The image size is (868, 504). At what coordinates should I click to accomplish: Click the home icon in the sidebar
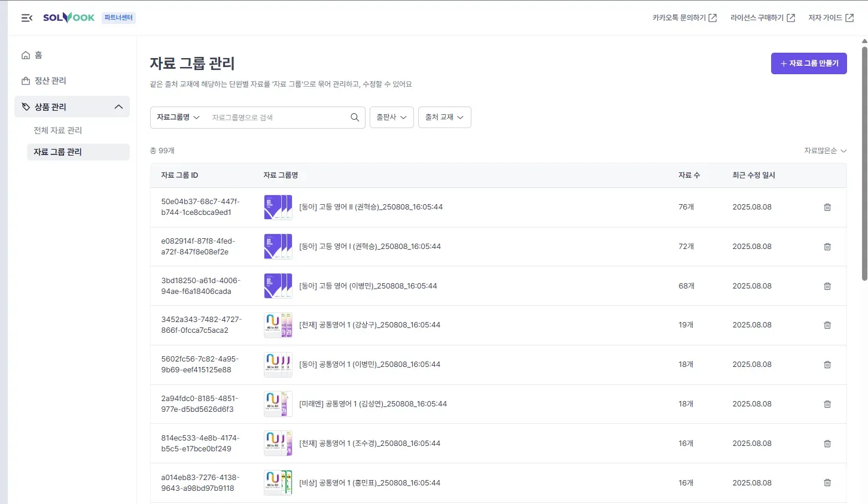coord(26,56)
